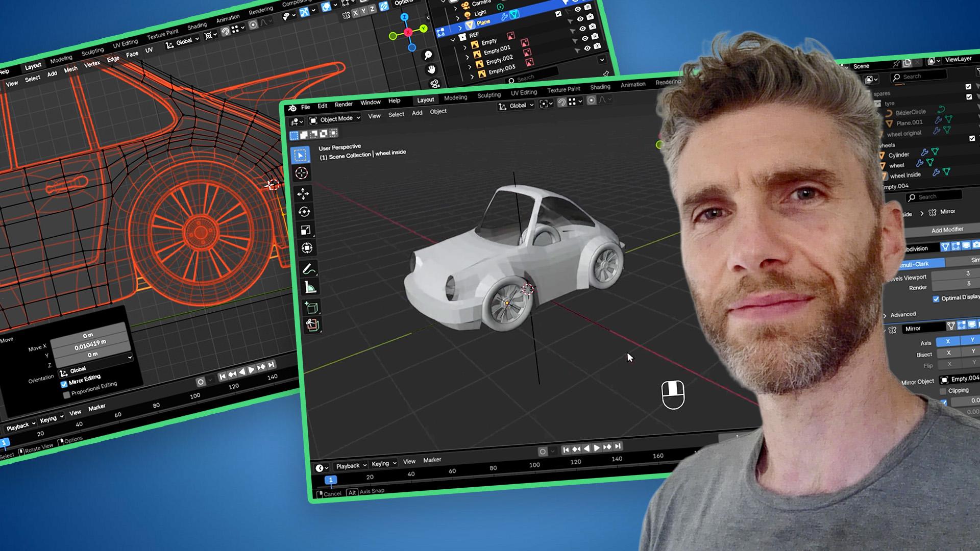The height and width of the screenshot is (551, 980).
Task: Switch to the Sculpting workspace tab
Action: (x=488, y=95)
